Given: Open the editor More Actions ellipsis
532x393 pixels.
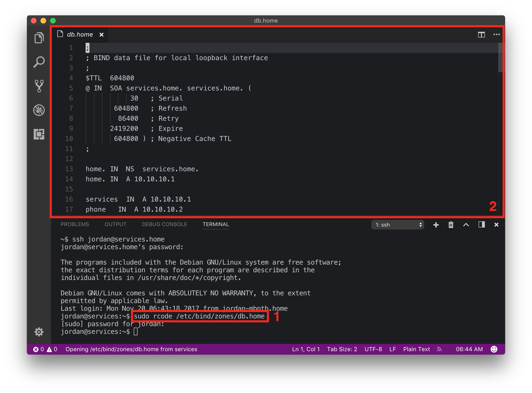Looking at the screenshot, I should (496, 35).
